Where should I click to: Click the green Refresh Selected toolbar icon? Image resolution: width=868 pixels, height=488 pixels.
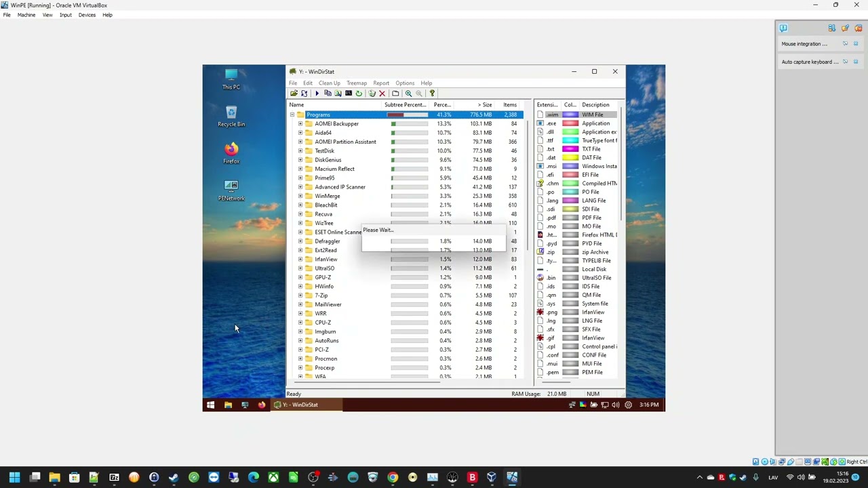[x=359, y=94]
